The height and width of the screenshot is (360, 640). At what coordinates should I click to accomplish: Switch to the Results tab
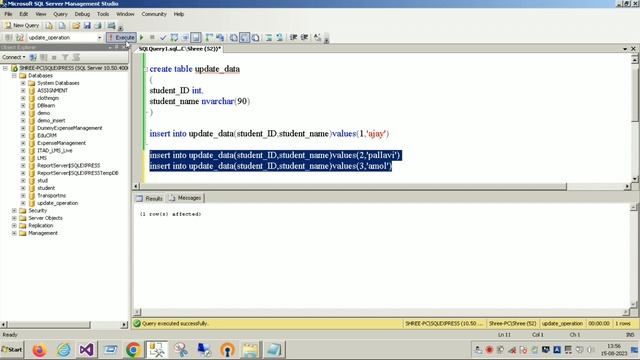coord(149,198)
